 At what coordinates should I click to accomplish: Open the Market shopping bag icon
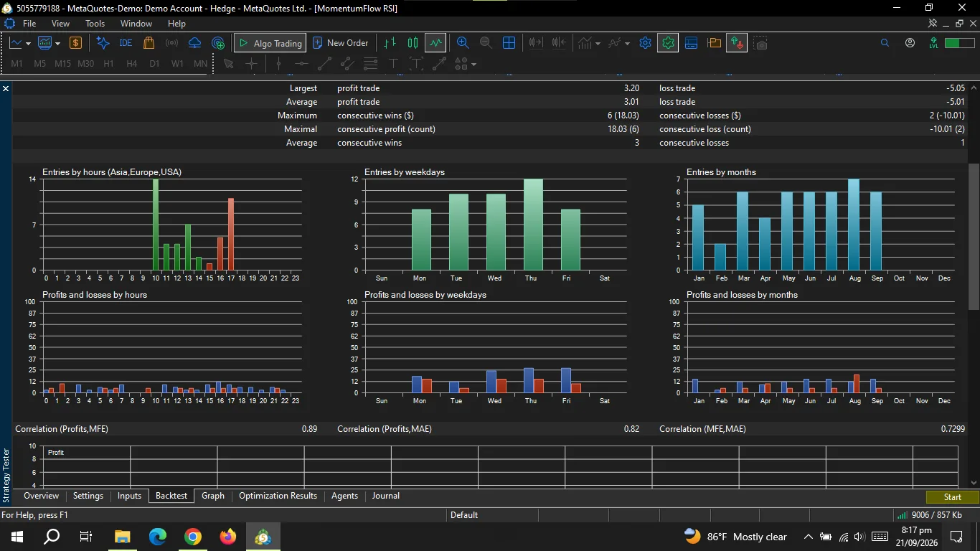(x=149, y=43)
